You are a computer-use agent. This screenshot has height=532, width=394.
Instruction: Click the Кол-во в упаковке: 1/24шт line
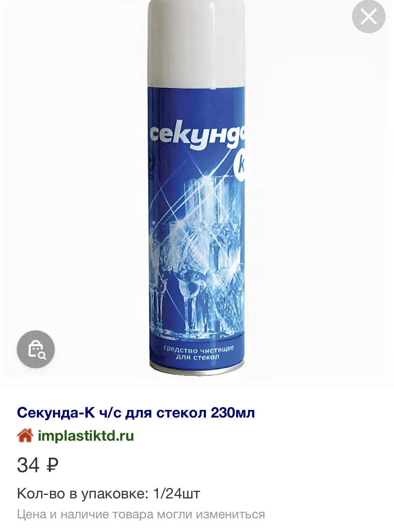coord(109,494)
